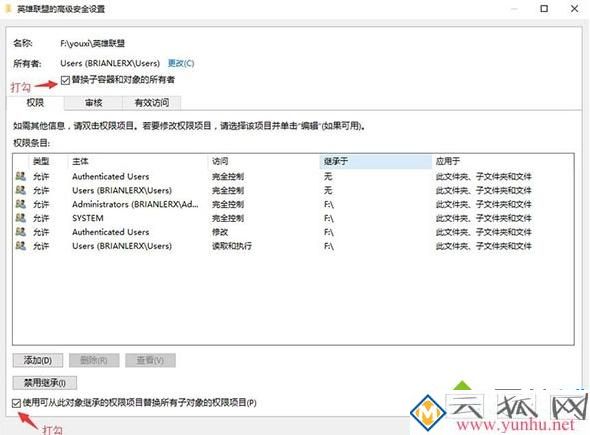Select the 读取和执行 access cell
The width and height of the screenshot is (590, 435).
click(232, 246)
